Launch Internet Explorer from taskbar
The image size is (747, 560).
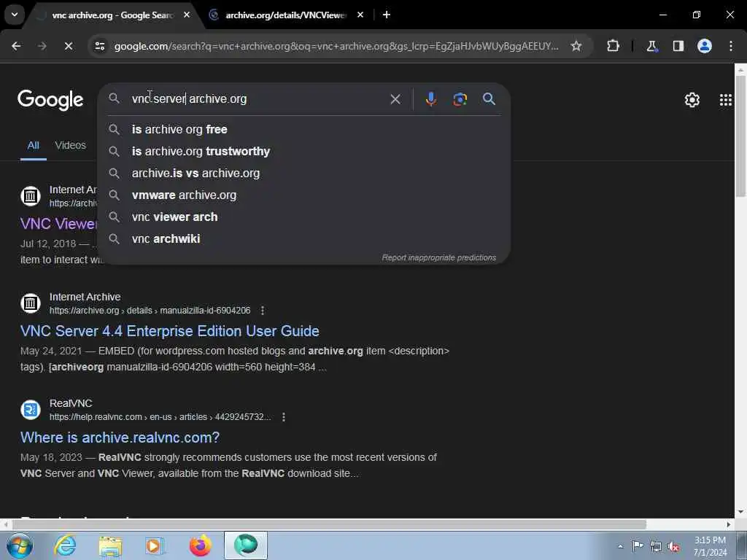65,545
